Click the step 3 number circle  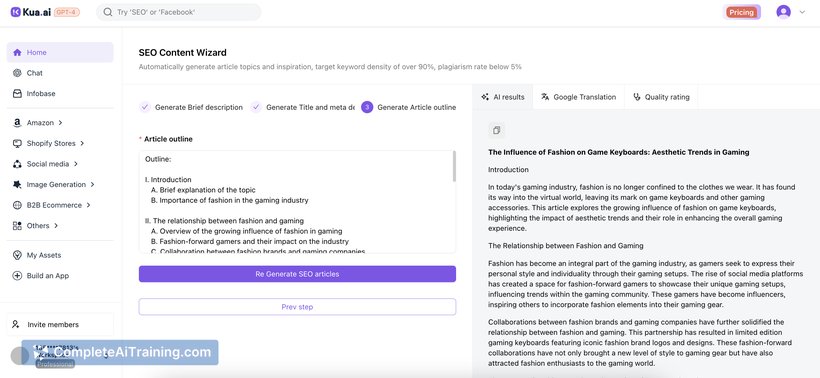(367, 107)
